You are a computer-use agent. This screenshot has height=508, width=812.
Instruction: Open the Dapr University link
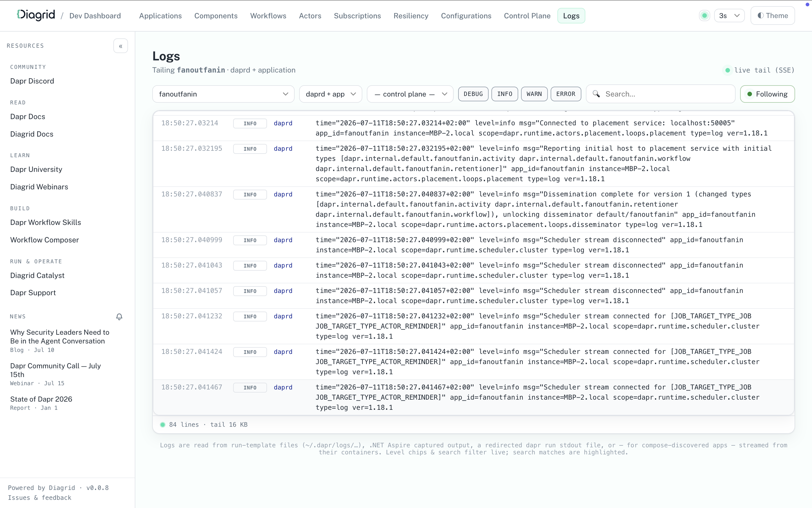[36, 169]
